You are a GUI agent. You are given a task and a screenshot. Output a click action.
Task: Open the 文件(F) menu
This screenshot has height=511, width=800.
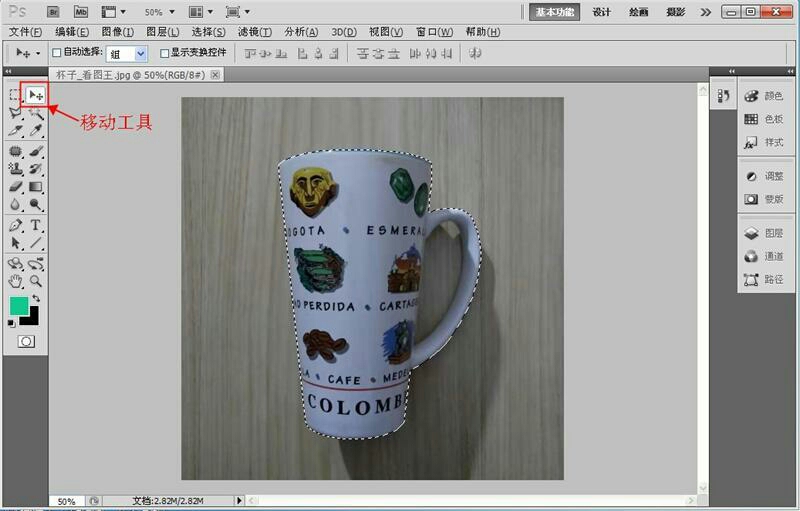pos(25,32)
